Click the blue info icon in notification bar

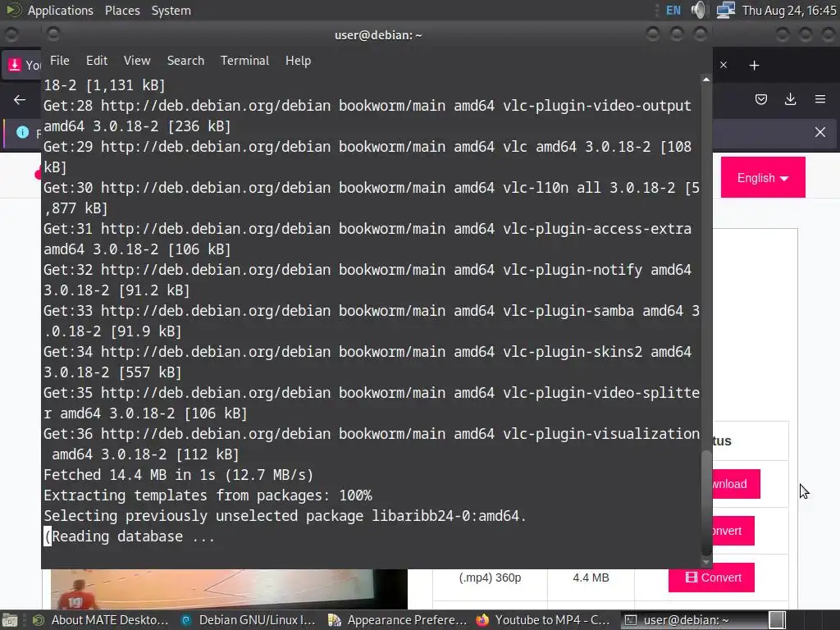click(22, 132)
